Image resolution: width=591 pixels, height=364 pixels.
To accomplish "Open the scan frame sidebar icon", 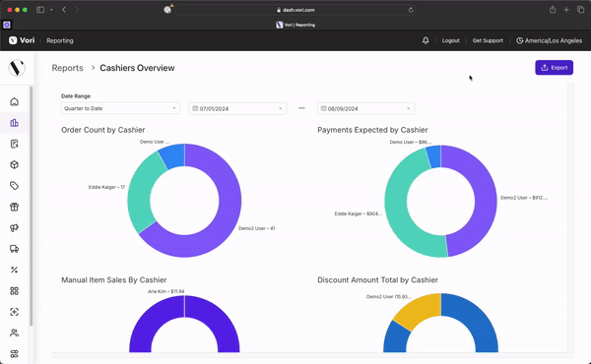I will click(x=15, y=312).
